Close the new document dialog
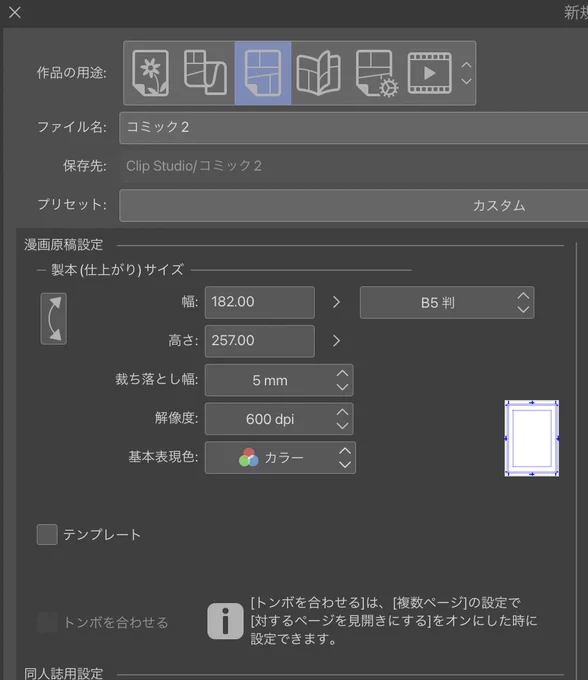588x680 pixels. click(15, 13)
